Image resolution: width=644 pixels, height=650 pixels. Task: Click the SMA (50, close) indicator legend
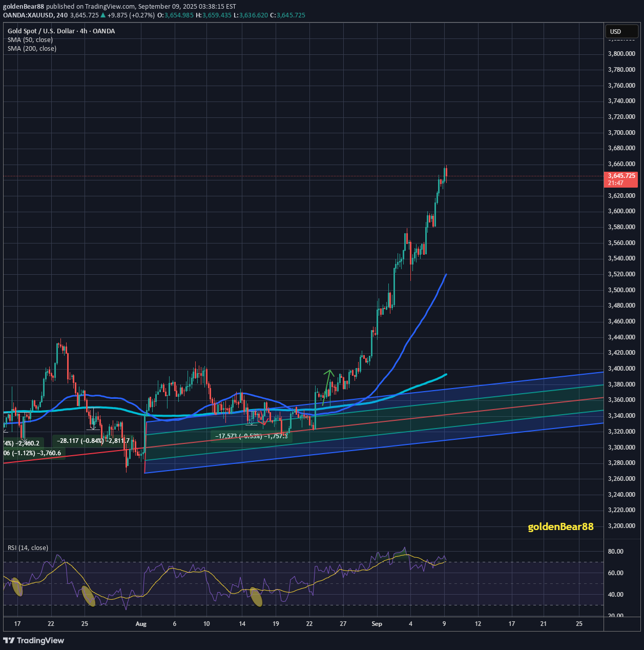(x=30, y=39)
